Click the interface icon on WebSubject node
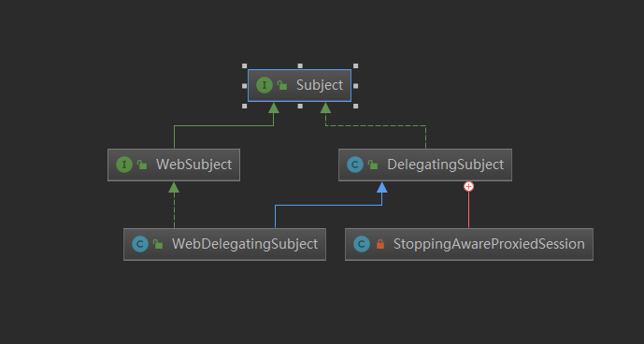This screenshot has height=344, width=644. tap(124, 165)
